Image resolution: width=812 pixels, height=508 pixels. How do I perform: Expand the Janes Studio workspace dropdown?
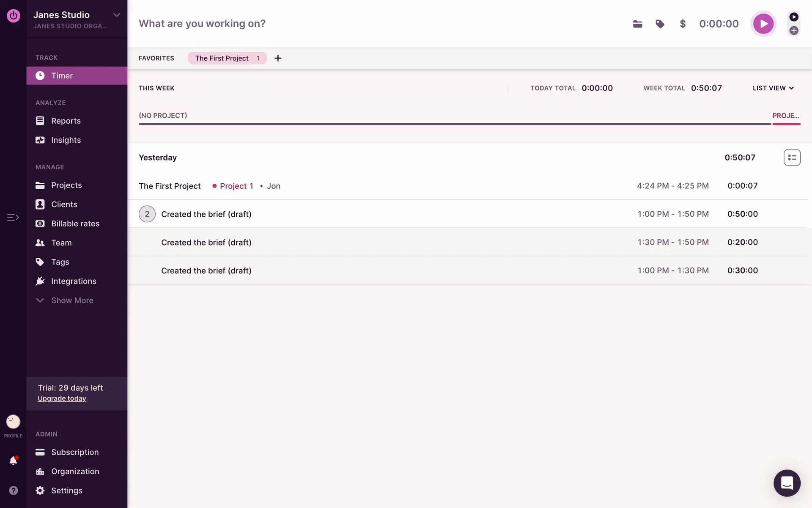[117, 15]
